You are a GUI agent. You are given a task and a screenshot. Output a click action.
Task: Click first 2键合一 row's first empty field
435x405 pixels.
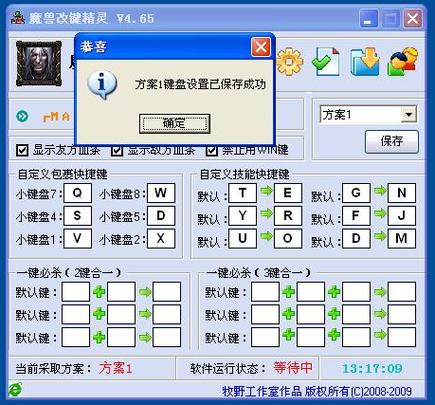(x=76, y=292)
